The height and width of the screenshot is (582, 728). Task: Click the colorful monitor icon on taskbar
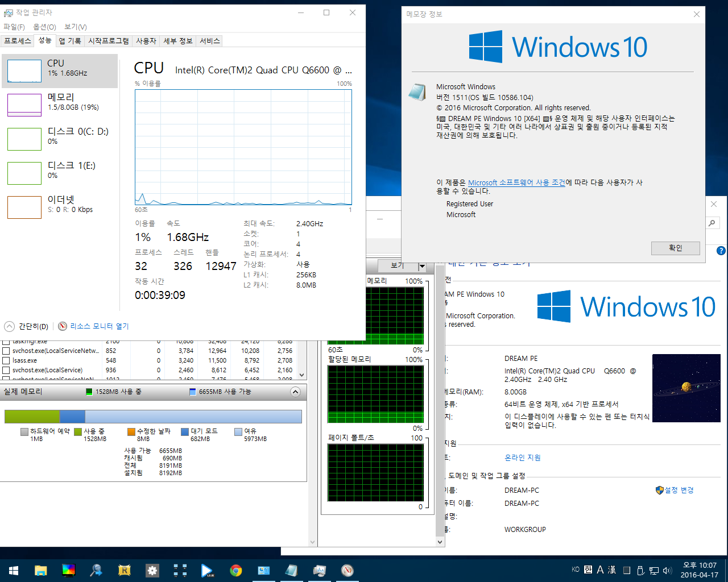[68, 570]
